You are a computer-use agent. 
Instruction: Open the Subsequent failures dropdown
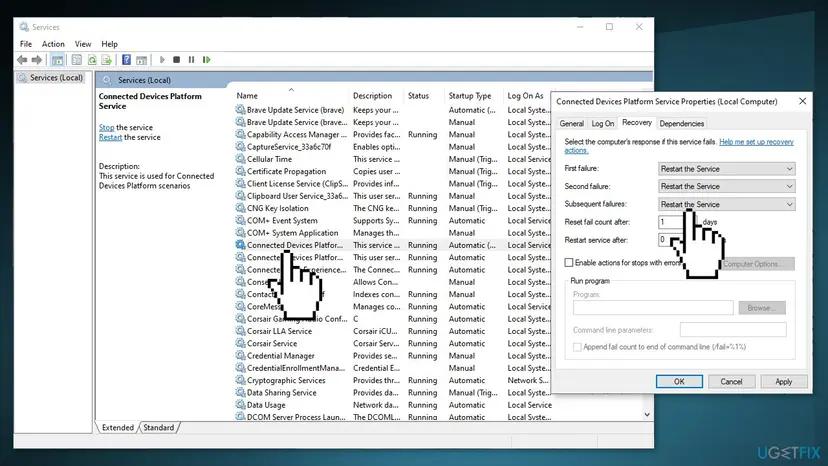click(727, 204)
